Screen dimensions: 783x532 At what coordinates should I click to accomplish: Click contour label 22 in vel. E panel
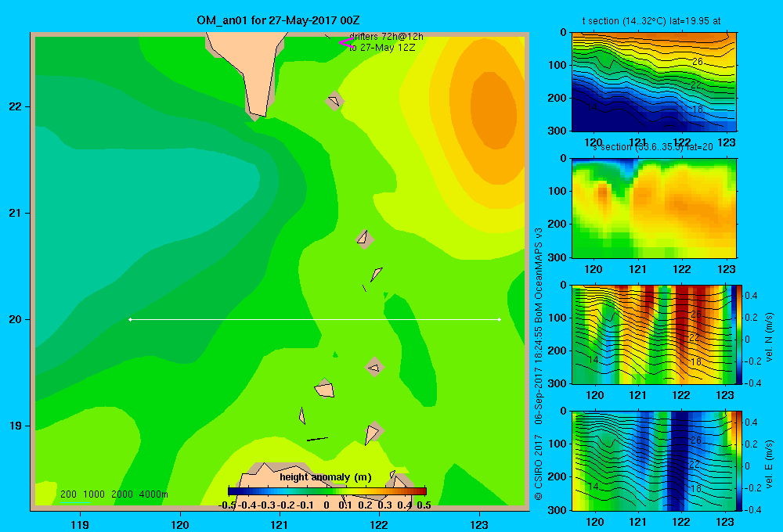695,464
